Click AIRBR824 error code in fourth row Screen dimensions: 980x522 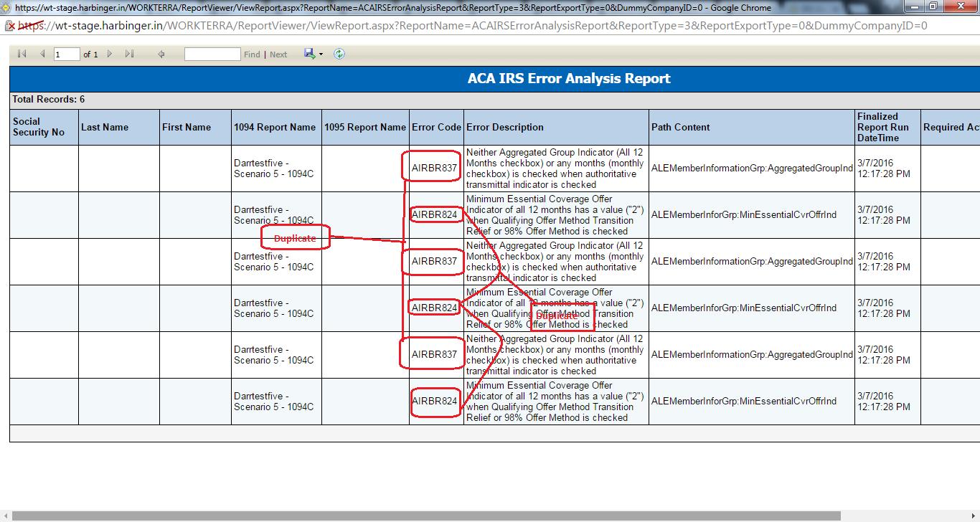434,308
